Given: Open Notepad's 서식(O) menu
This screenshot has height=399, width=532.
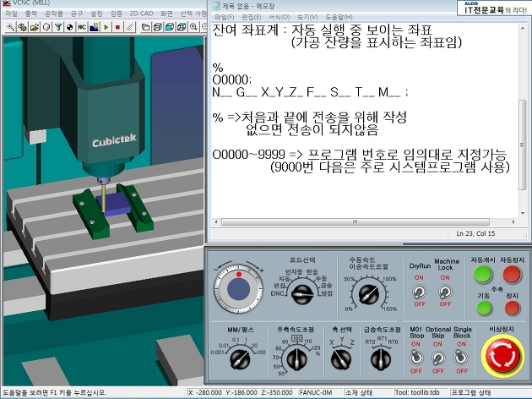Looking at the screenshot, I should tap(280, 17).
